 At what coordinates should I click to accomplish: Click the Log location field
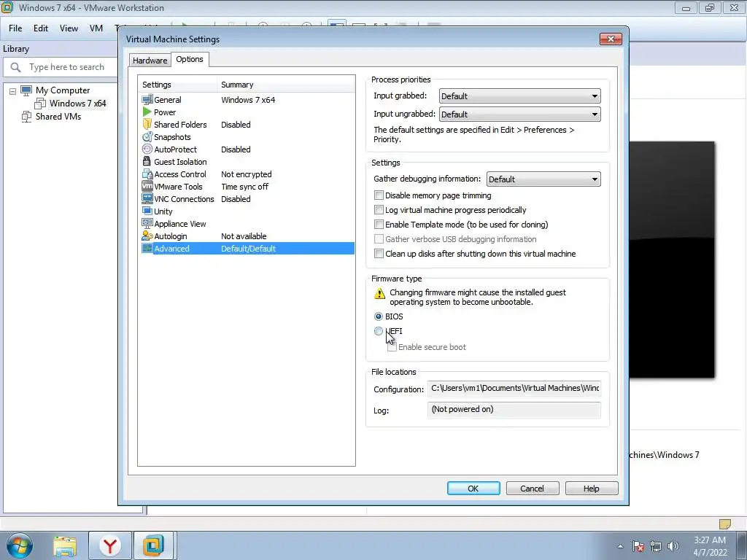click(x=514, y=410)
